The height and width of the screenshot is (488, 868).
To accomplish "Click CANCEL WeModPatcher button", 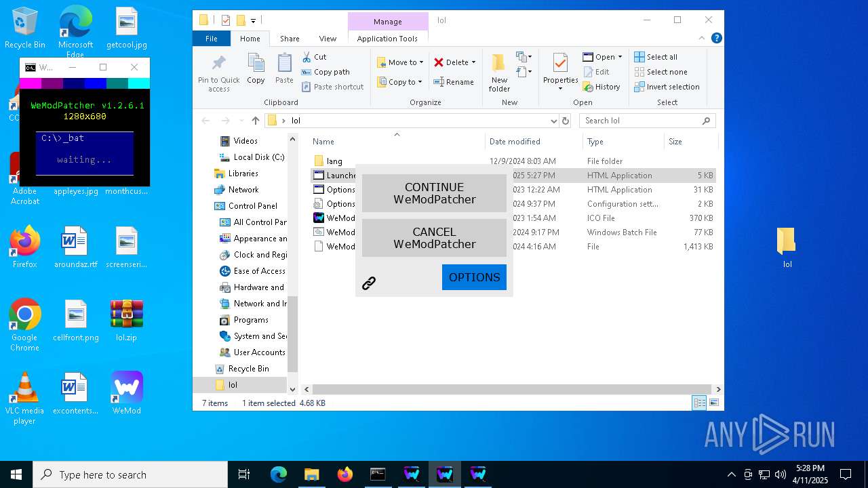I will click(434, 238).
